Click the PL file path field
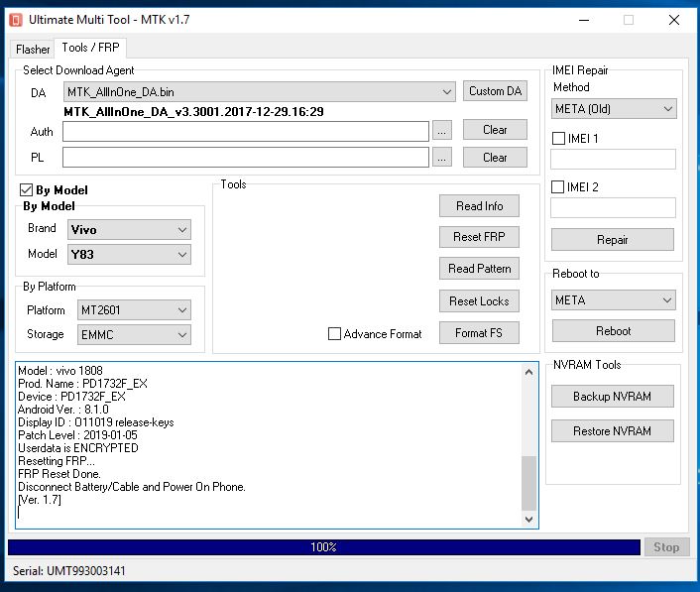 (246, 158)
